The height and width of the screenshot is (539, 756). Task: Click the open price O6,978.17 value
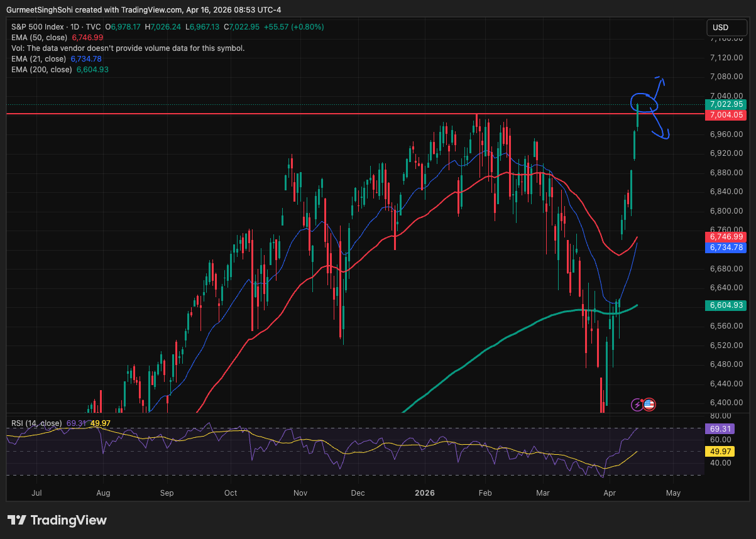point(123,27)
